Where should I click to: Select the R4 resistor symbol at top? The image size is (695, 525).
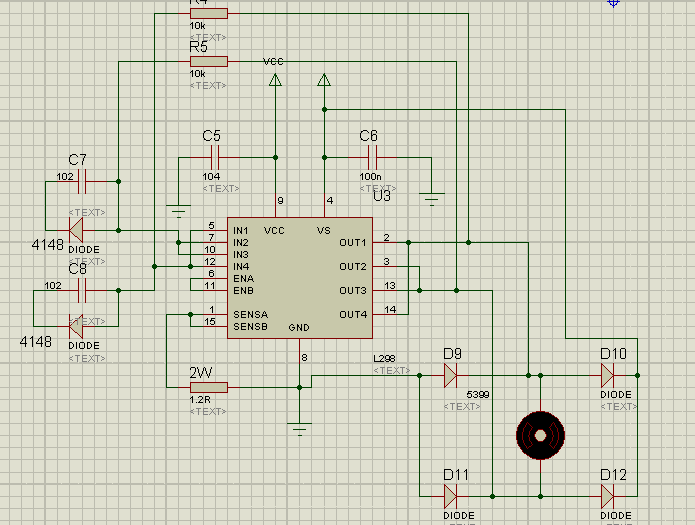tap(209, 13)
